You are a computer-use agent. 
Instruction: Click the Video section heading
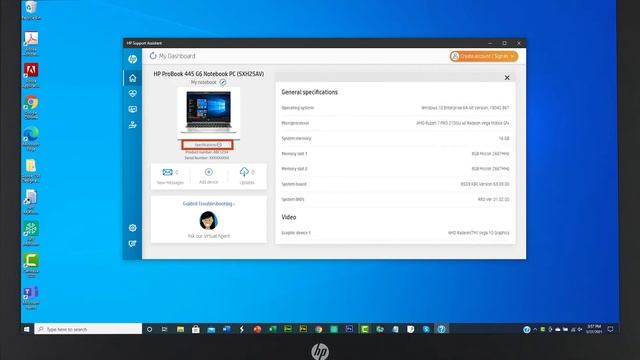[289, 217]
